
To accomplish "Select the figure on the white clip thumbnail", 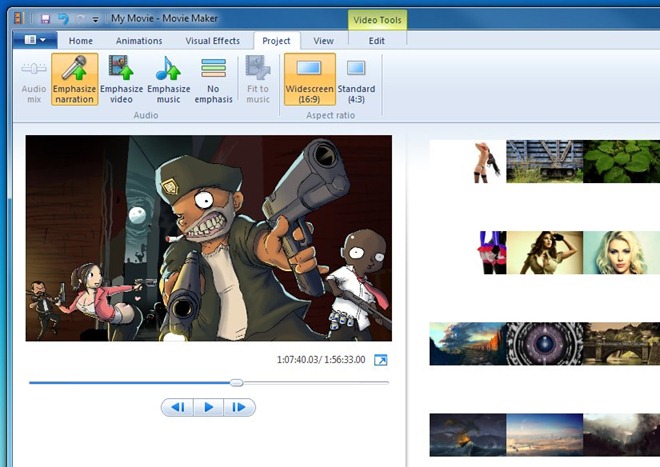I will coord(468,161).
